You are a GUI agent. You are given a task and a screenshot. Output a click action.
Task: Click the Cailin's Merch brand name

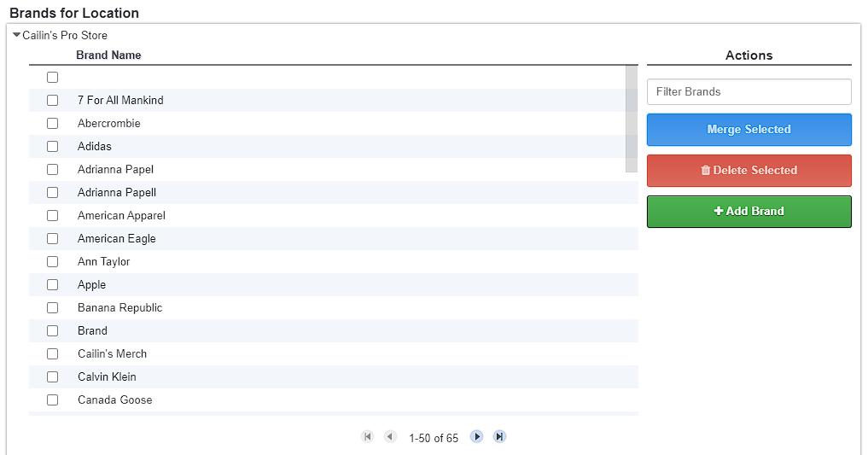click(x=113, y=353)
